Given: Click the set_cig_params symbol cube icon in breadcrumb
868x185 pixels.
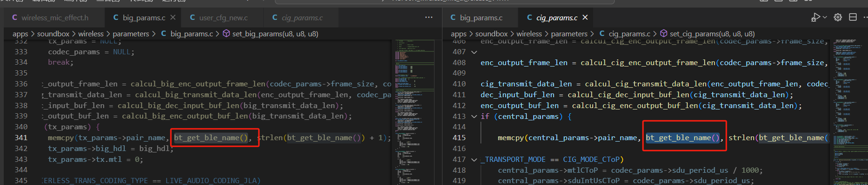Looking at the screenshot, I should pyautogui.click(x=664, y=34).
